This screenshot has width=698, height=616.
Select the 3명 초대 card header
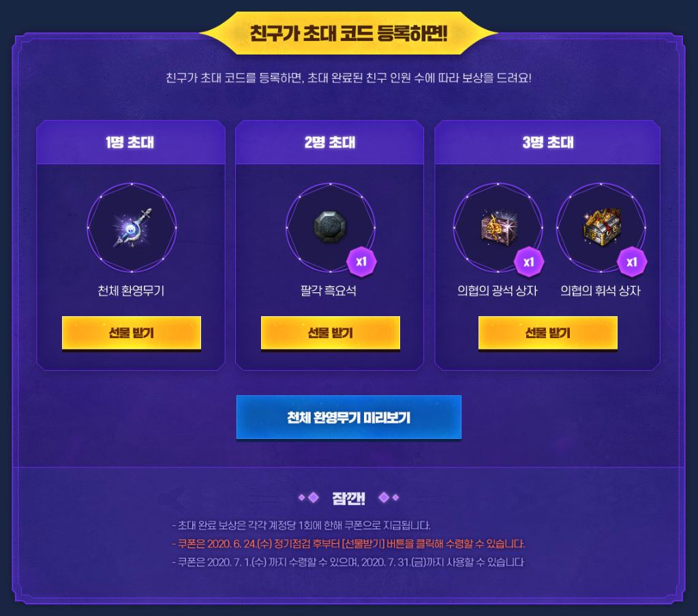tap(547, 142)
